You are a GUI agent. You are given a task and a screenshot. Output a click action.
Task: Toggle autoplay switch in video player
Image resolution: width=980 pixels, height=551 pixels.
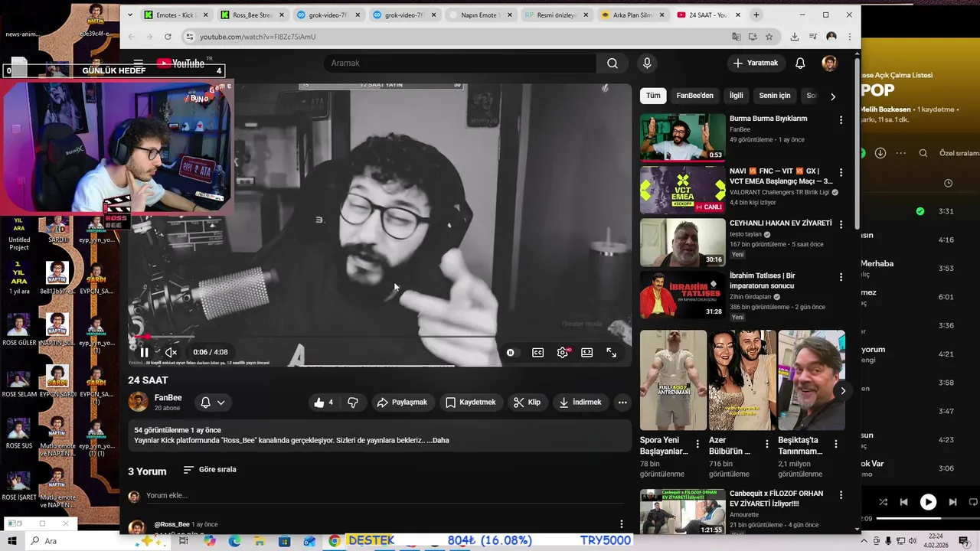[x=511, y=353]
